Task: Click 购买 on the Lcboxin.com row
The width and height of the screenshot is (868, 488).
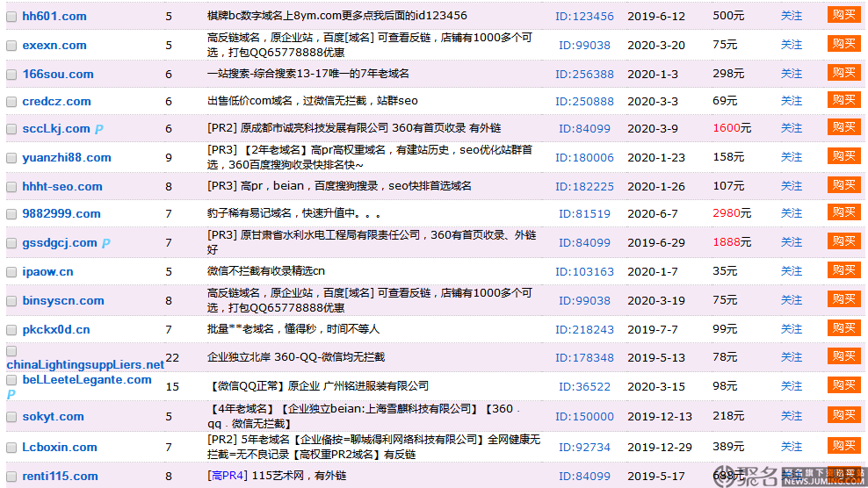Action: (x=843, y=445)
